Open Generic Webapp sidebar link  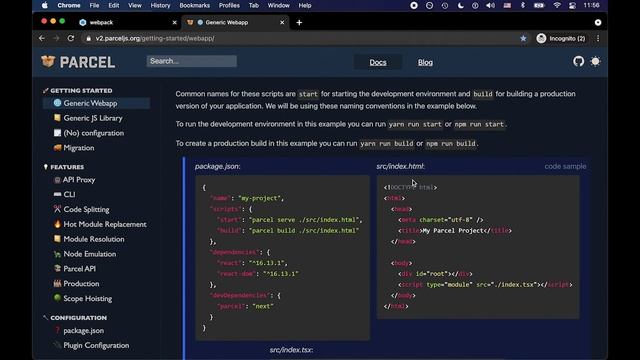[x=90, y=103]
